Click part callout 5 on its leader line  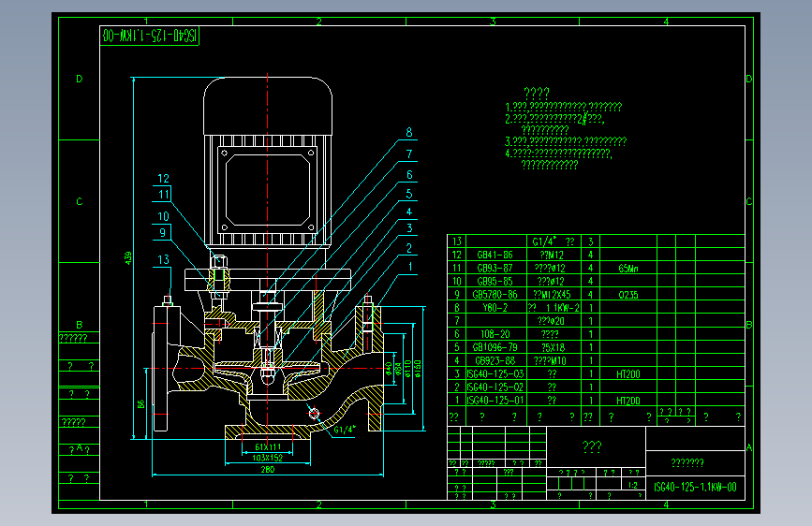coord(409,194)
